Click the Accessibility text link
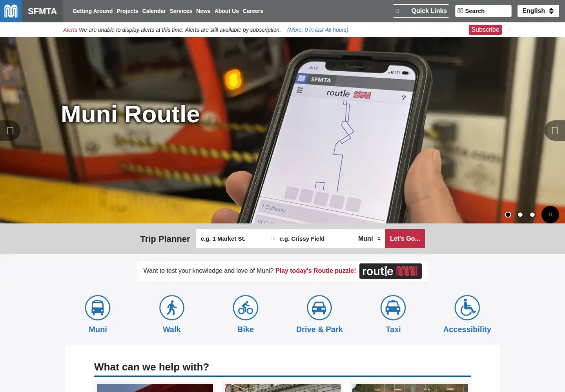Viewport: 565px width, 392px height. tap(467, 329)
